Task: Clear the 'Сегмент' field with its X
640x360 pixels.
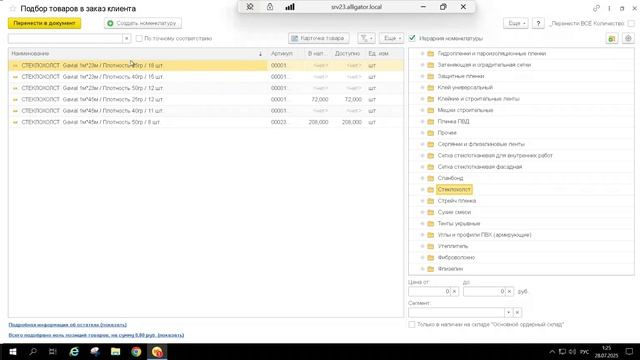Action: tap(517, 312)
